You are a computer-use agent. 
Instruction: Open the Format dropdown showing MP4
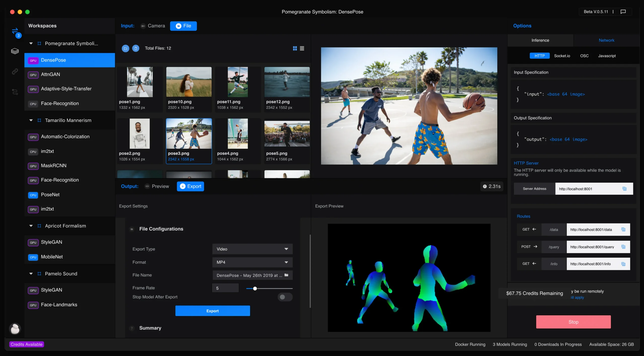[x=252, y=262]
